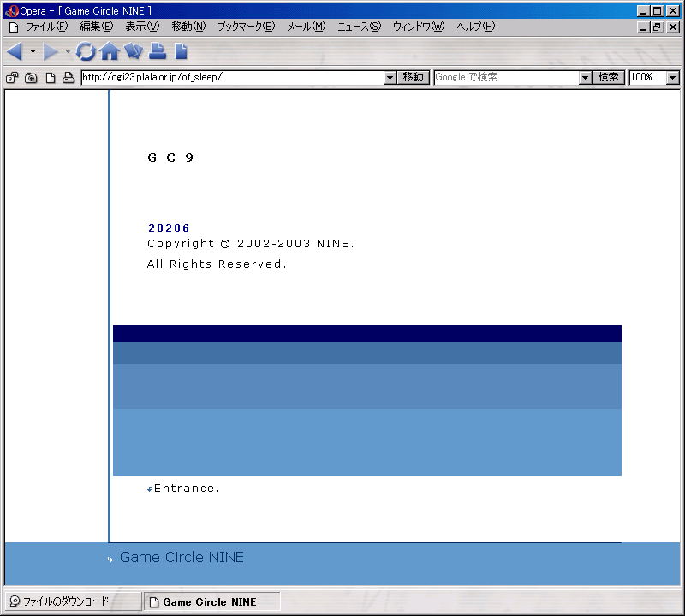Open the 編集(E) menu

pos(97,27)
